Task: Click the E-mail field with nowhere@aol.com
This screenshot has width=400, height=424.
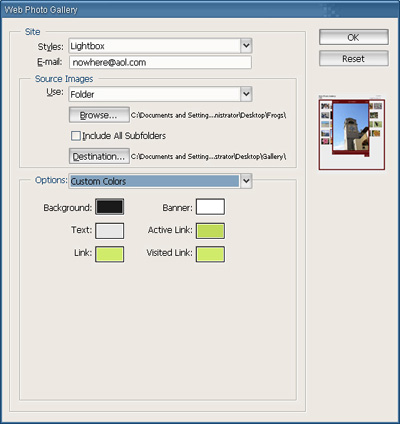Action: coord(160,62)
